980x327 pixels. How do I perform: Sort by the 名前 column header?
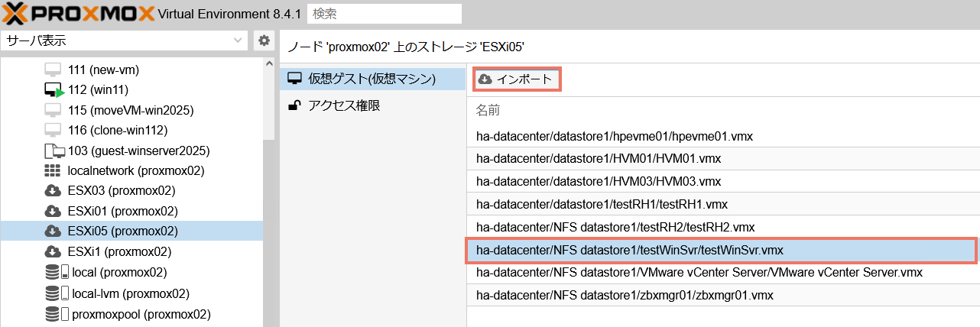tap(488, 111)
